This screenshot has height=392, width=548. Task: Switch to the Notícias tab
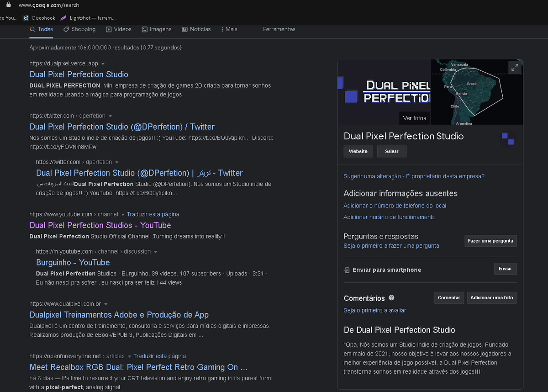196,29
